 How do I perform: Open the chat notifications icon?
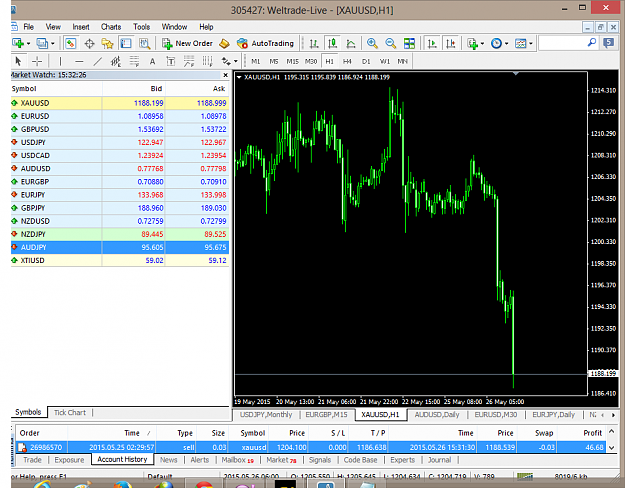click(x=608, y=43)
